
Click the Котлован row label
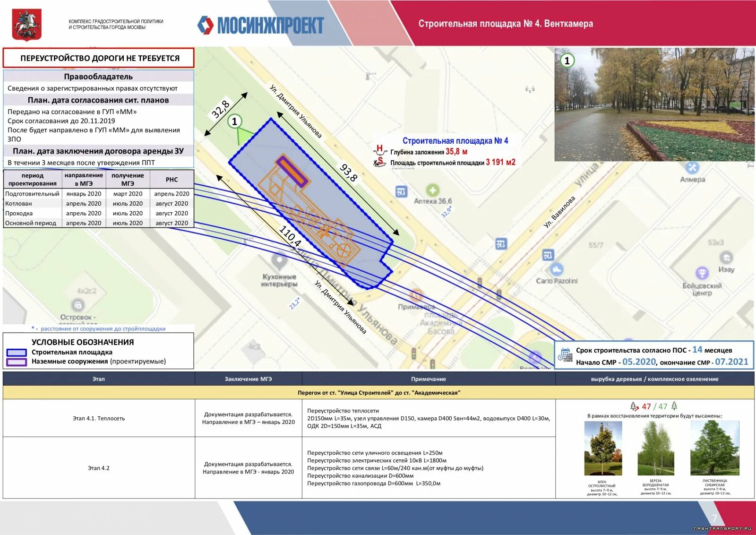tap(19, 204)
